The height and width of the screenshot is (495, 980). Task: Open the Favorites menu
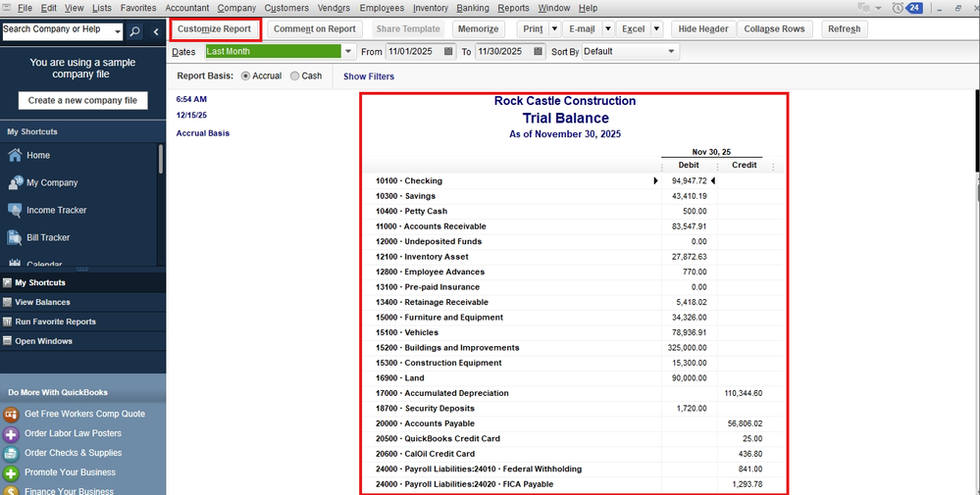click(138, 8)
